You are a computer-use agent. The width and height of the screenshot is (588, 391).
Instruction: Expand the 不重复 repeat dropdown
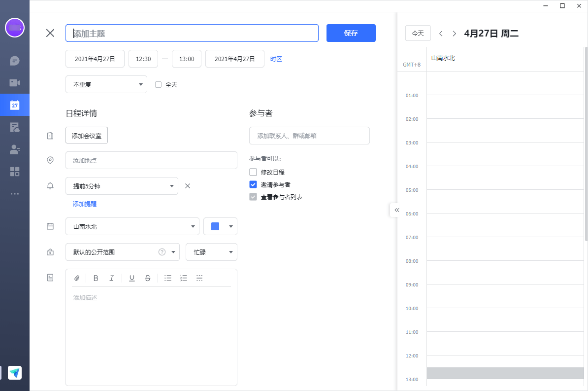106,84
